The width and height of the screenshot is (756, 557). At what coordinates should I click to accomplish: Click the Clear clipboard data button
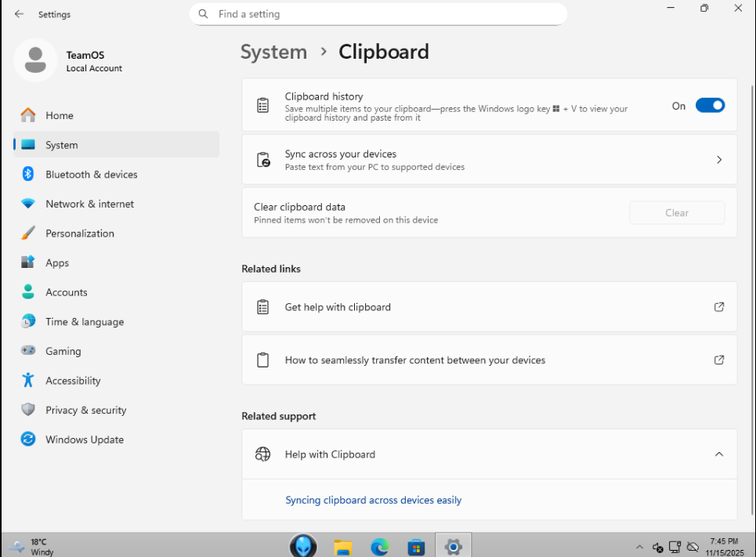pyautogui.click(x=676, y=212)
